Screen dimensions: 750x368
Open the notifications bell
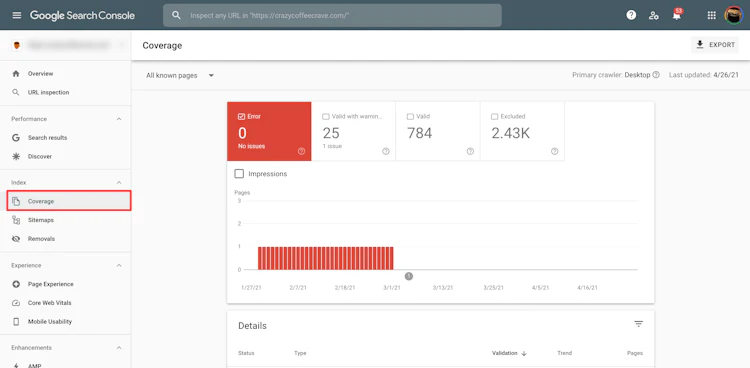coord(676,15)
